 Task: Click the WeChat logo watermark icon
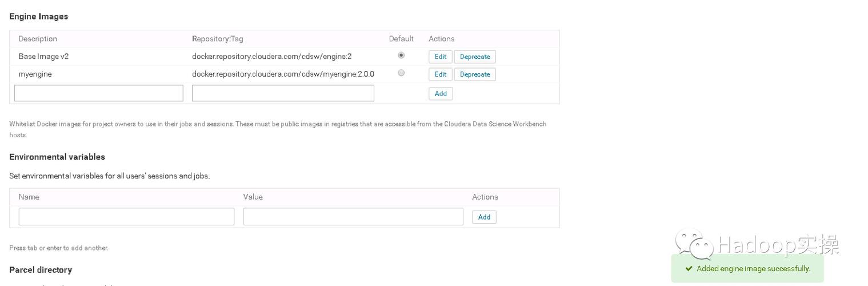tap(694, 244)
